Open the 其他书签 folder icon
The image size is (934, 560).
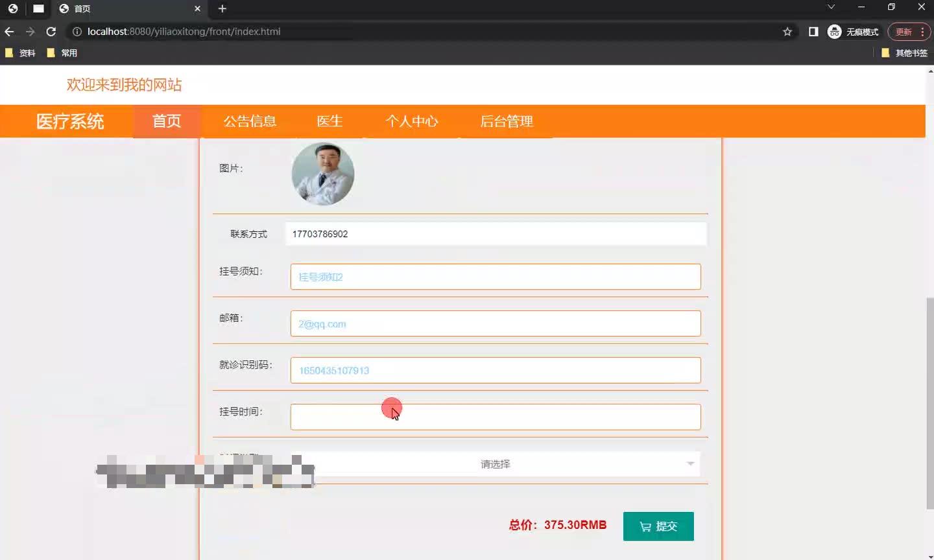(885, 52)
